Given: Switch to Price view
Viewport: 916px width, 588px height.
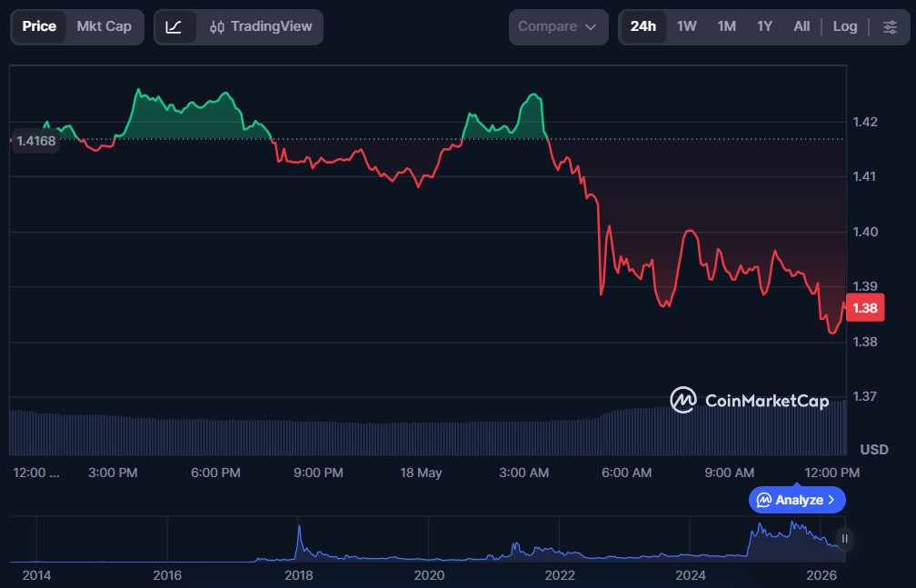Looking at the screenshot, I should (x=39, y=27).
